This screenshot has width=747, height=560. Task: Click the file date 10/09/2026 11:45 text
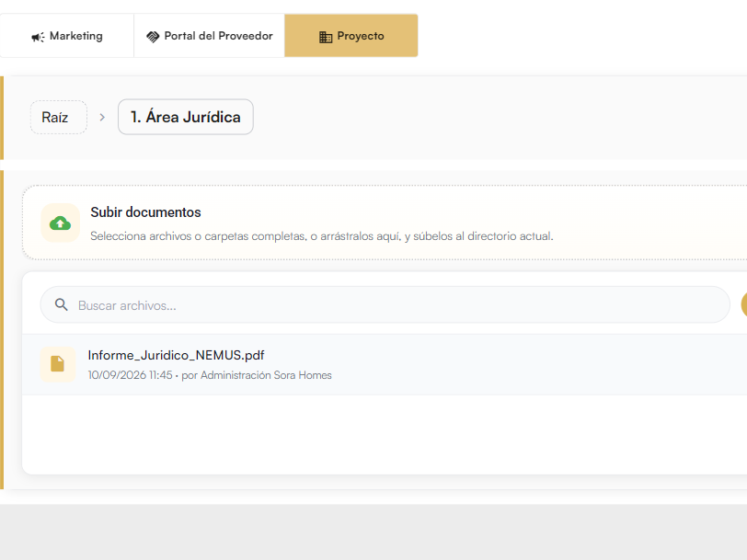pyautogui.click(x=130, y=375)
